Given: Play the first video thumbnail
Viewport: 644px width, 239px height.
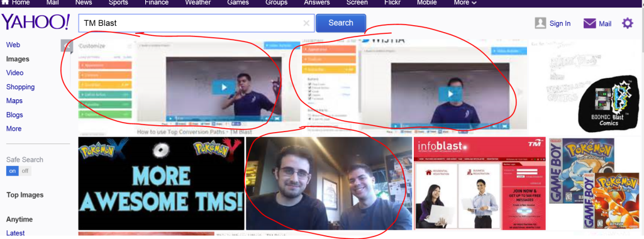Looking at the screenshot, I should [223, 87].
